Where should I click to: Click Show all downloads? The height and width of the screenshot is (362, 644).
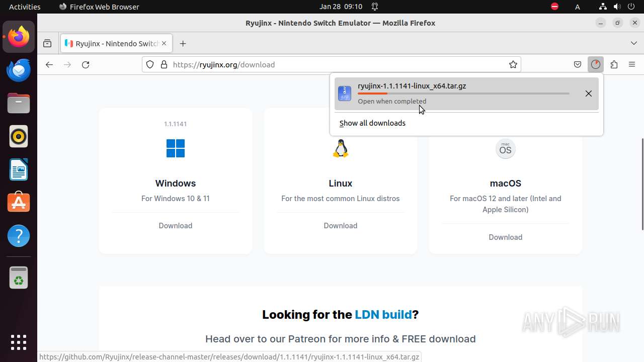pyautogui.click(x=372, y=123)
